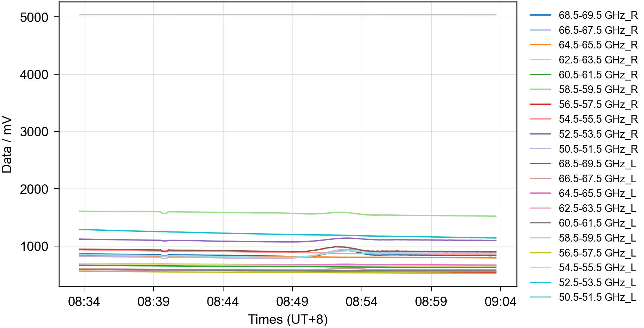644x328 pixels.
Task: Click the 68.5-69.5 GHz_R legend label
Action: [598, 15]
